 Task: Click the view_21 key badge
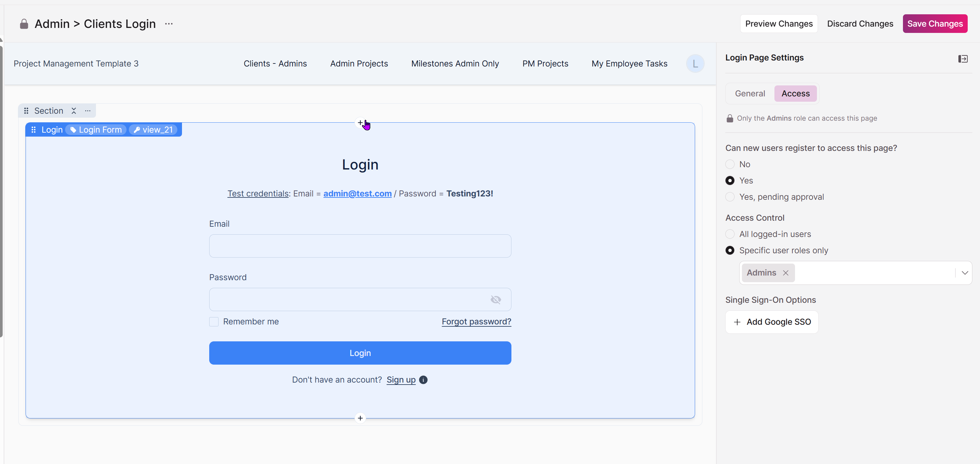tap(153, 130)
